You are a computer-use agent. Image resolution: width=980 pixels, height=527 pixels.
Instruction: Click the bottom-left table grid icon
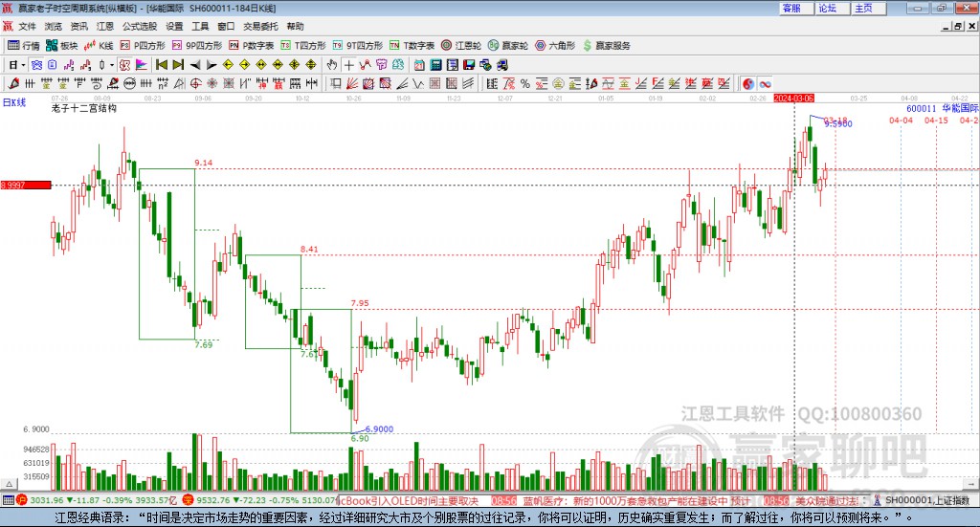[8, 500]
